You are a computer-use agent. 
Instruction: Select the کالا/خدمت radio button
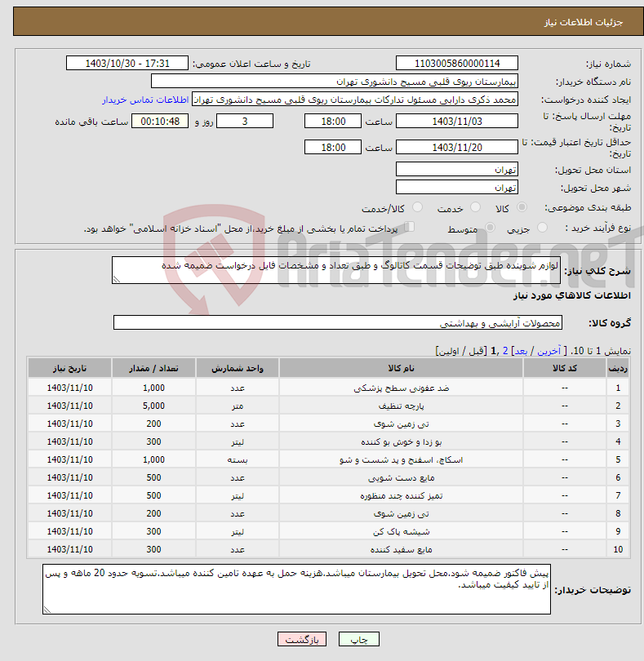click(417, 207)
